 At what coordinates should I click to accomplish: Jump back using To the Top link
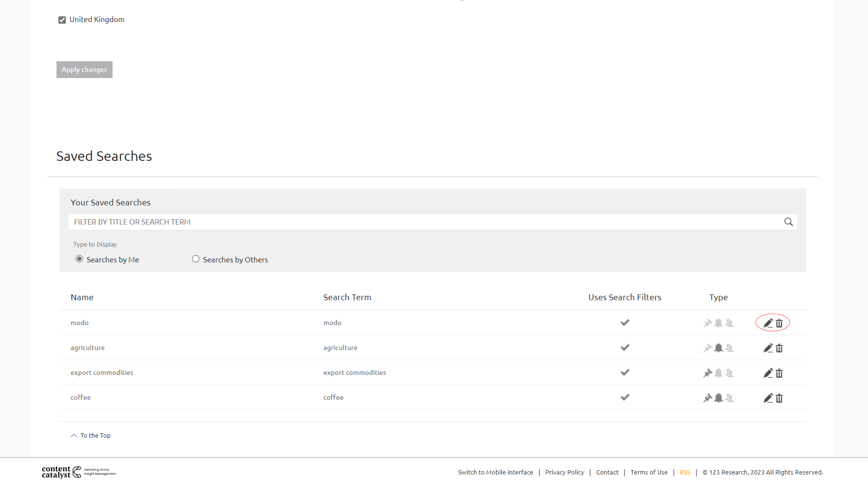click(95, 435)
